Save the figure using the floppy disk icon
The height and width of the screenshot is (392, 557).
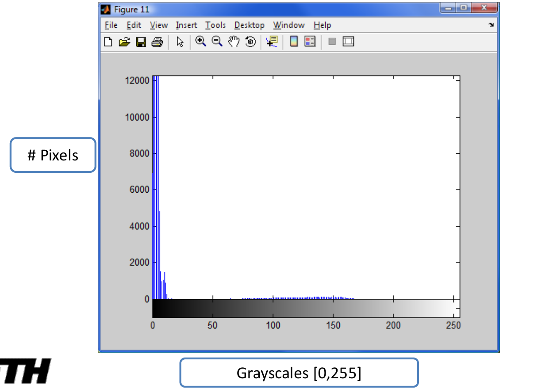[x=141, y=42]
